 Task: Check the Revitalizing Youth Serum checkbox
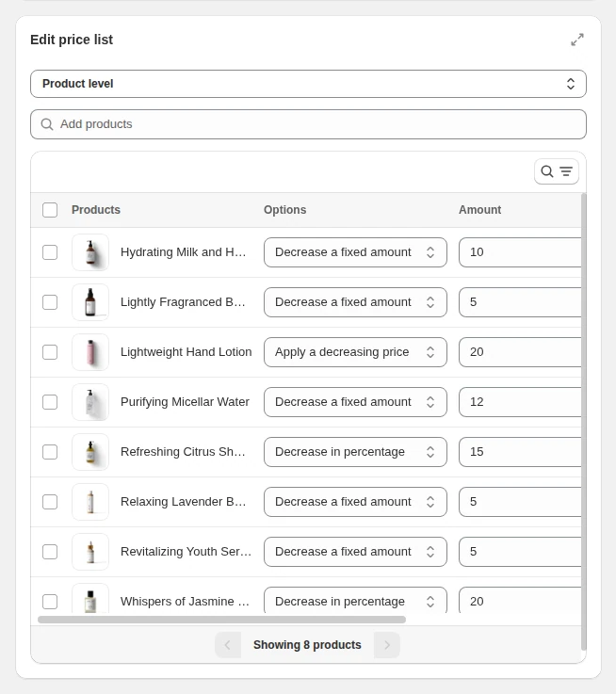click(x=50, y=552)
